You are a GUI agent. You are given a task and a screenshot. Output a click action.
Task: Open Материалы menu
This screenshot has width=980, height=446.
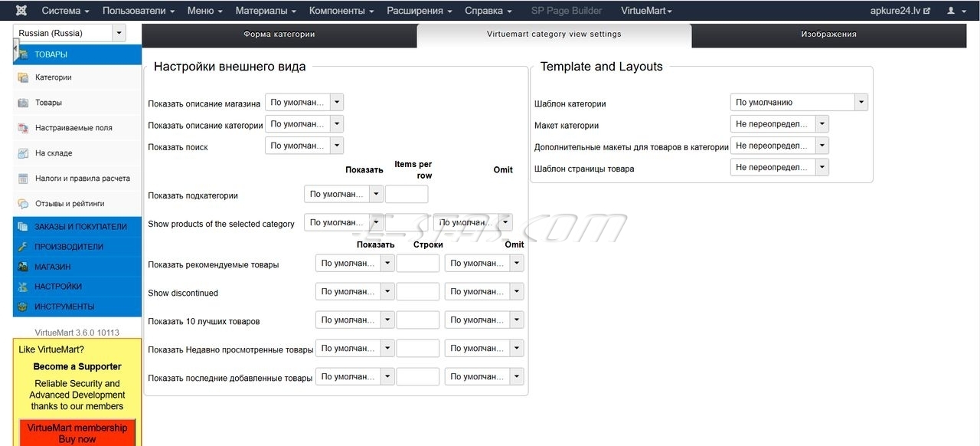pyautogui.click(x=266, y=11)
